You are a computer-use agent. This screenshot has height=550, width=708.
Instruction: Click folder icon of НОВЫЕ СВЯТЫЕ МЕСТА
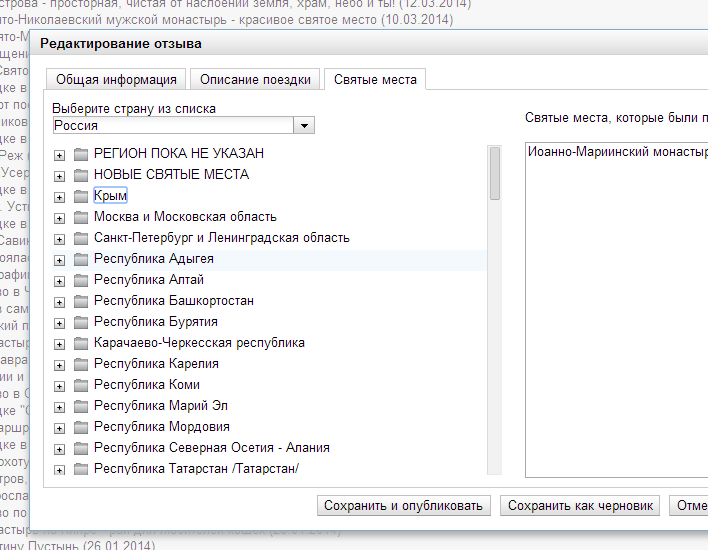click(81, 175)
